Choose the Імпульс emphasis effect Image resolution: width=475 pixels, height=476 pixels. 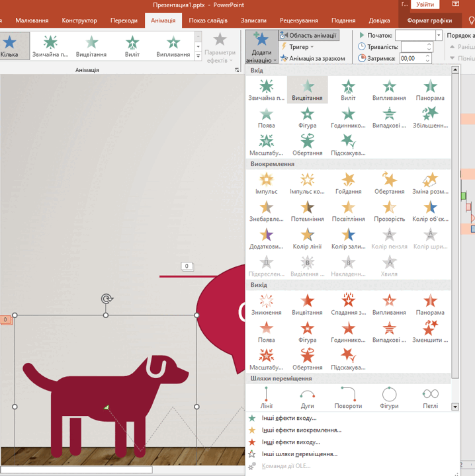(266, 183)
